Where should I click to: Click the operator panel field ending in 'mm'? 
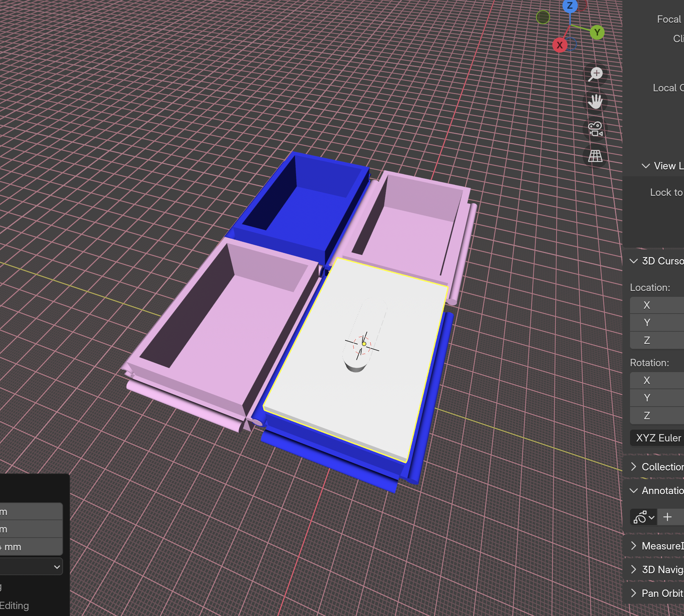pos(31,547)
